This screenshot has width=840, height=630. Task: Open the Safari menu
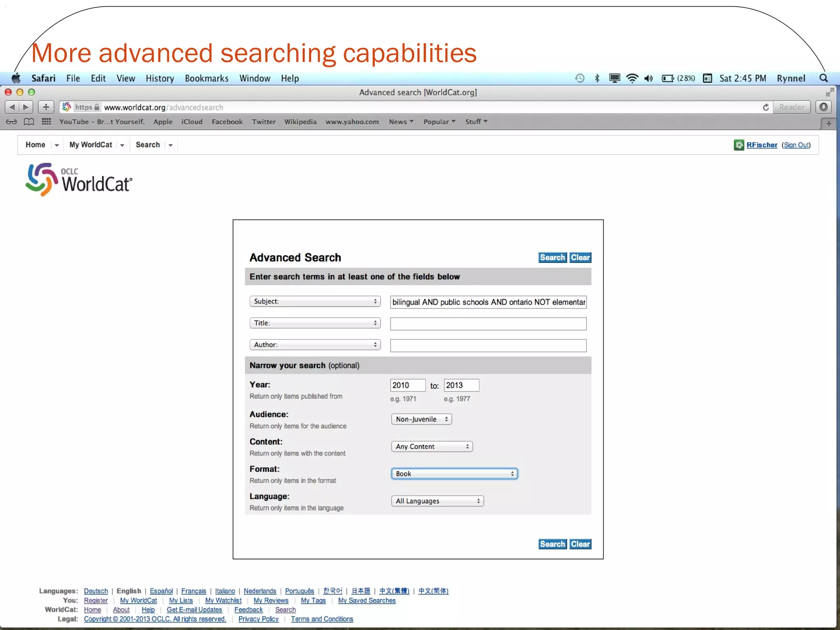tap(43, 78)
